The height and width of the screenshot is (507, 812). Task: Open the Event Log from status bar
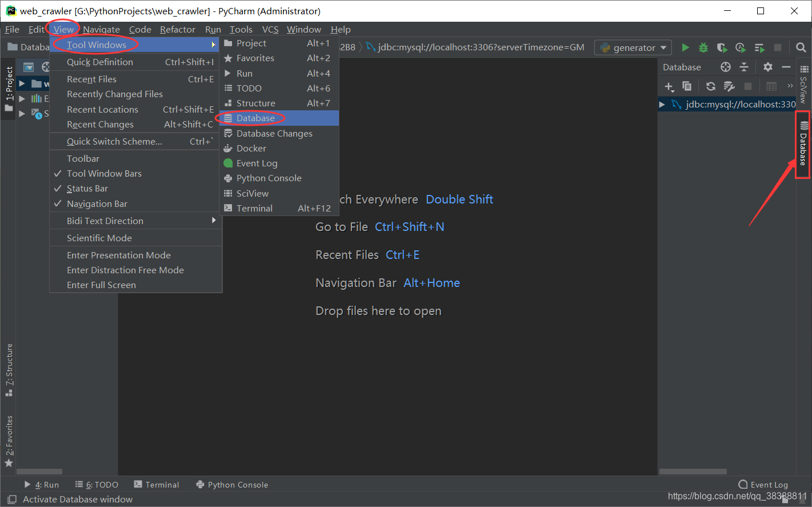click(763, 485)
